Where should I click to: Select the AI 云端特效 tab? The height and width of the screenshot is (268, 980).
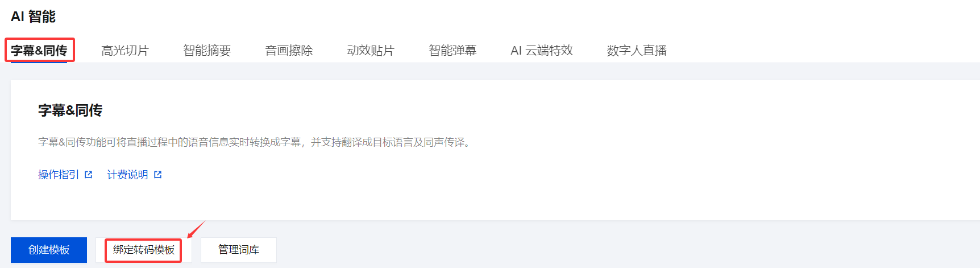point(542,51)
